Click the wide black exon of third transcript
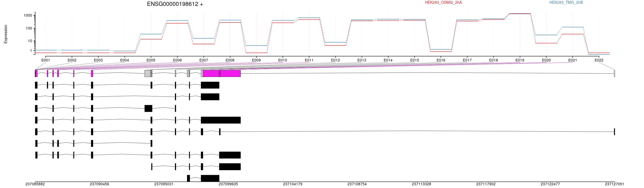644x188 pixels. click(148, 109)
